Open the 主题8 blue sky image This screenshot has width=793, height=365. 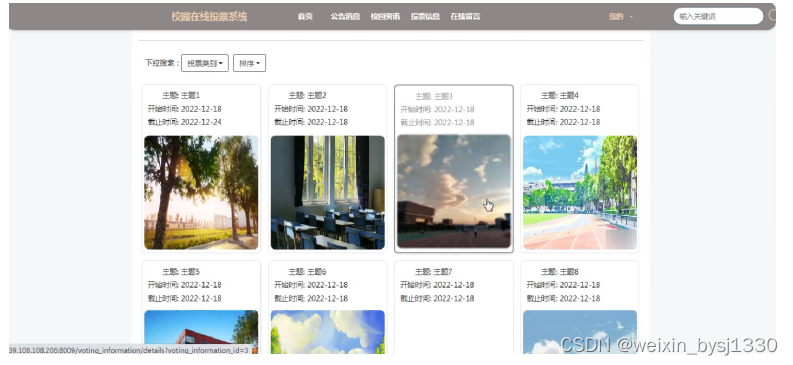[580, 332]
